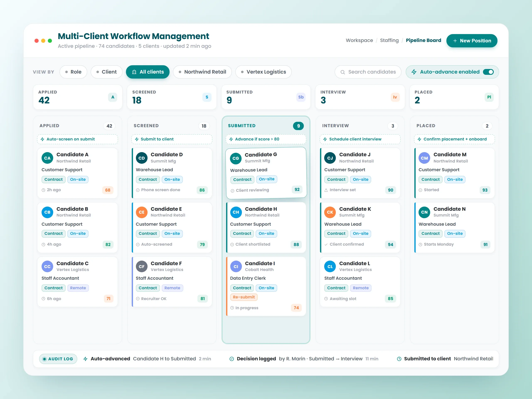The image size is (532, 399).
Task: Click the clock icon beside 2h ago
Action: point(43,190)
